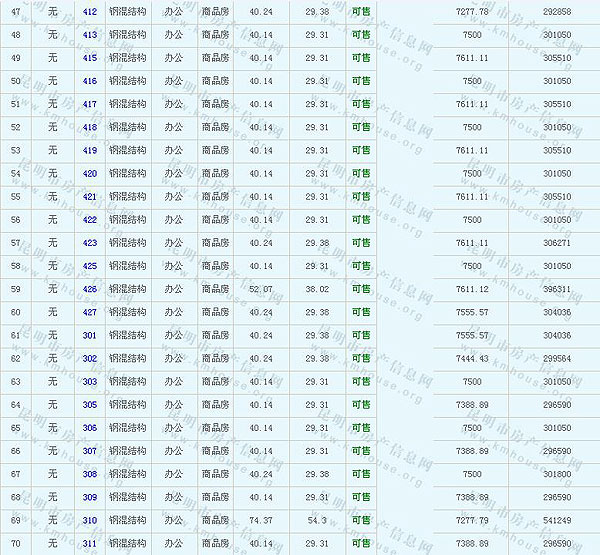
Task: Select room 311 in last row
Action: coord(90,543)
